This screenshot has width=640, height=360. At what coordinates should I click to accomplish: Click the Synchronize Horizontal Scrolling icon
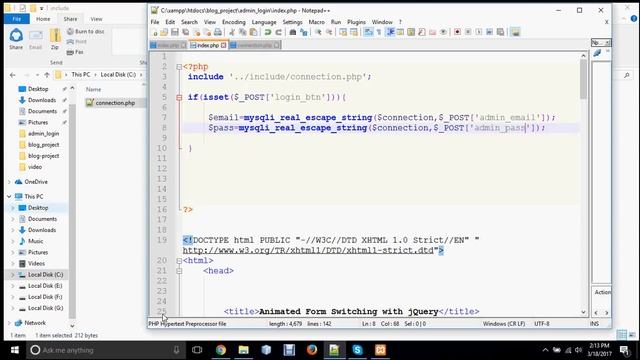point(353,32)
